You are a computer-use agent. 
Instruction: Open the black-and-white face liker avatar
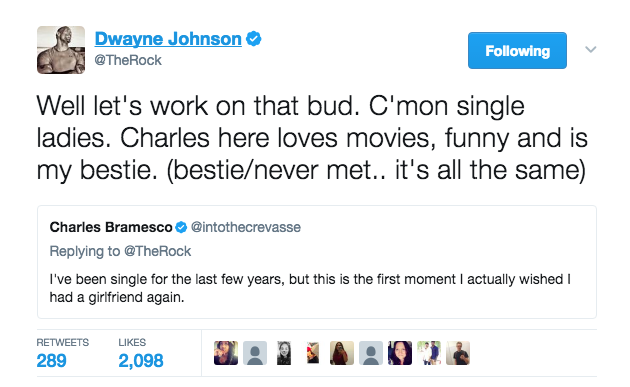(x=284, y=353)
